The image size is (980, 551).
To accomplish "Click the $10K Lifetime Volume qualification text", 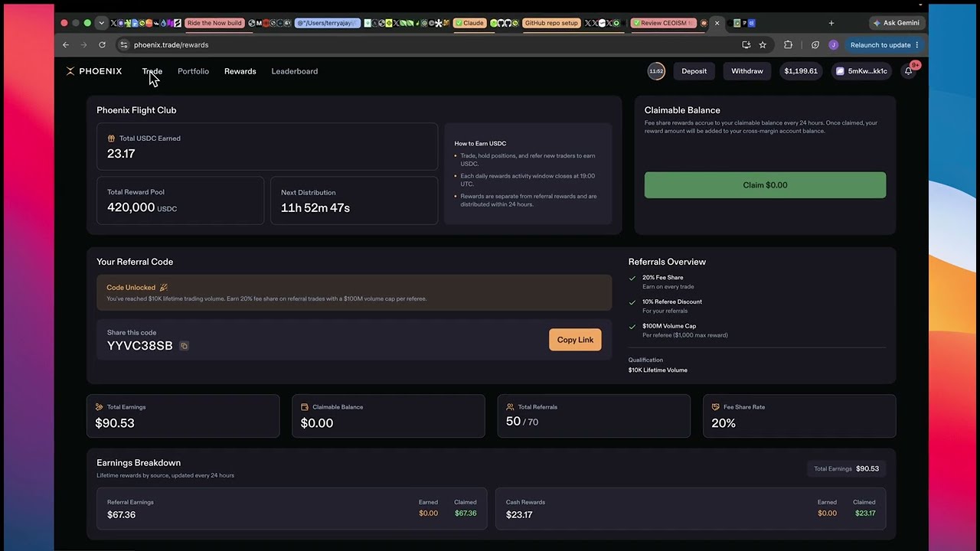I will click(658, 370).
